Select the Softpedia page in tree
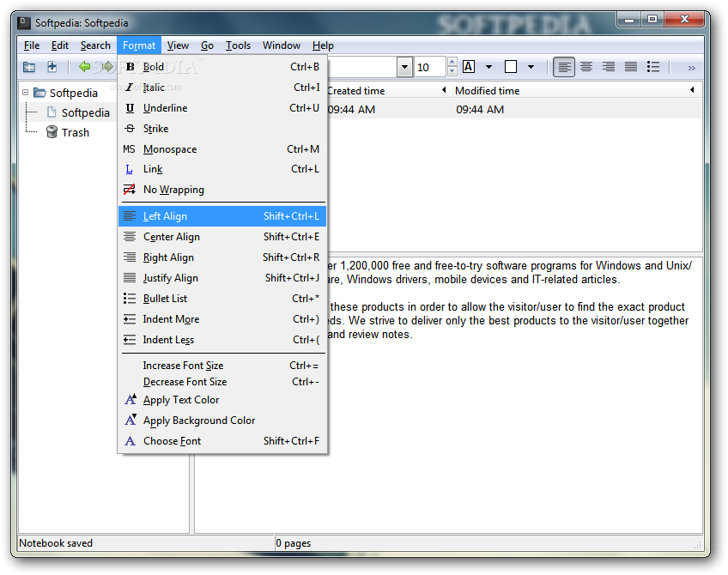The width and height of the screenshot is (728, 575). [86, 112]
